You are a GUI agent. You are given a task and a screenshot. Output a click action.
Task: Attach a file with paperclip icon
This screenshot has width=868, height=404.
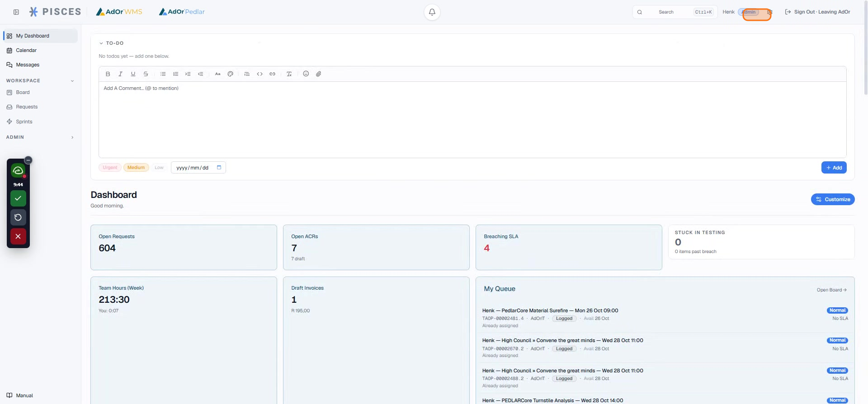(319, 74)
